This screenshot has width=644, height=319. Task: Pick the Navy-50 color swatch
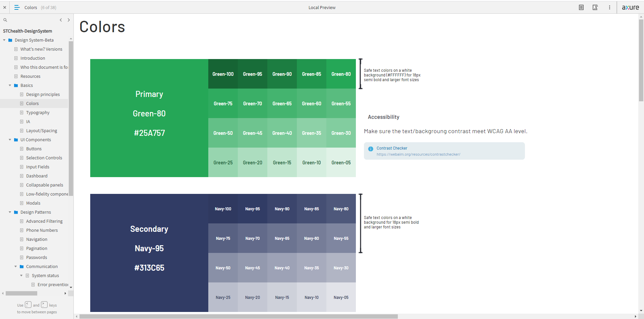(x=223, y=268)
